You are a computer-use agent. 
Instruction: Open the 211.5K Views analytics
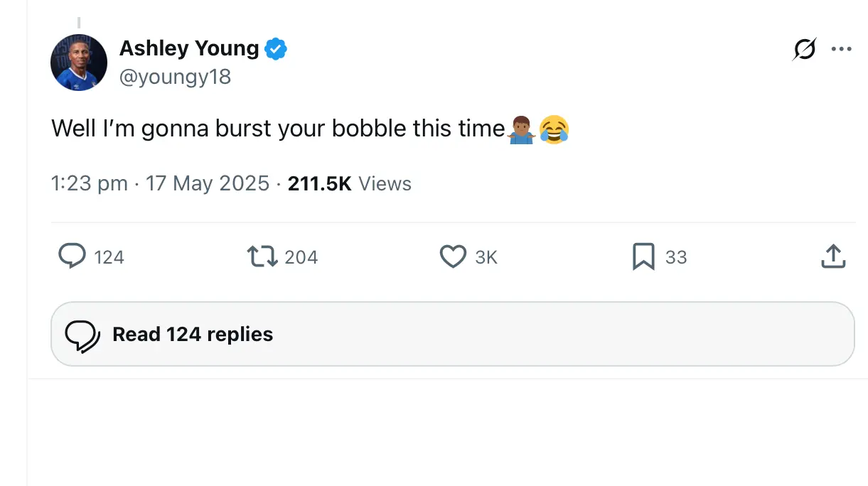coord(349,184)
